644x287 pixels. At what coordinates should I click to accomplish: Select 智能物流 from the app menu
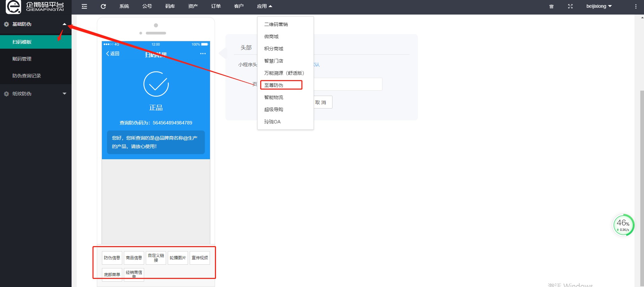click(286, 97)
